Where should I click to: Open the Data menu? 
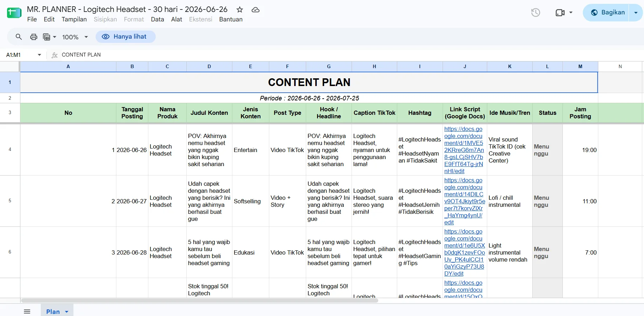click(157, 19)
